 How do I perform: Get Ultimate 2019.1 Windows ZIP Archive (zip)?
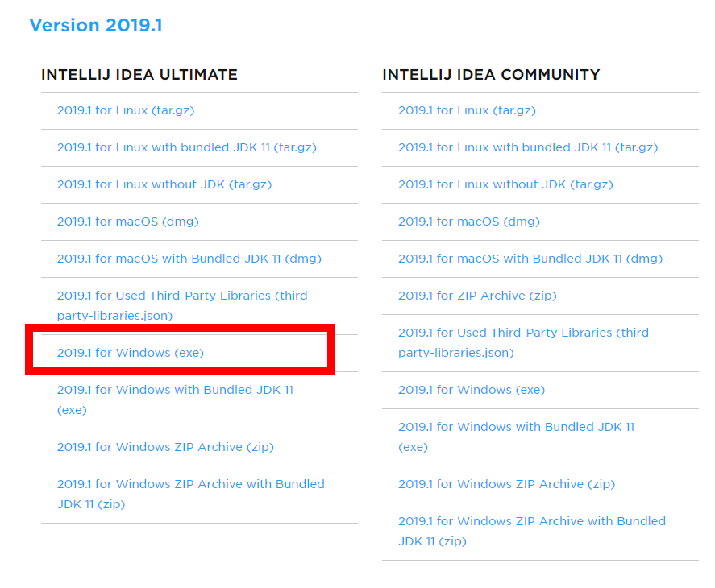pos(165,447)
